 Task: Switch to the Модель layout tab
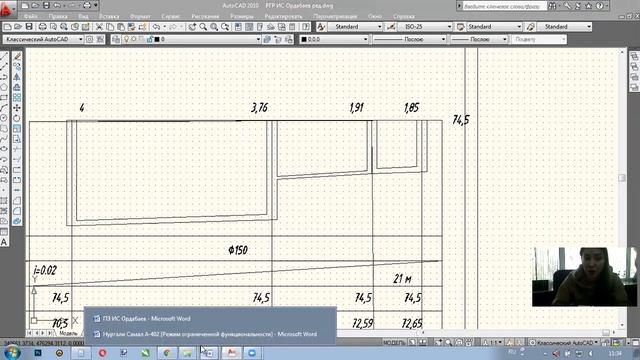[68, 333]
